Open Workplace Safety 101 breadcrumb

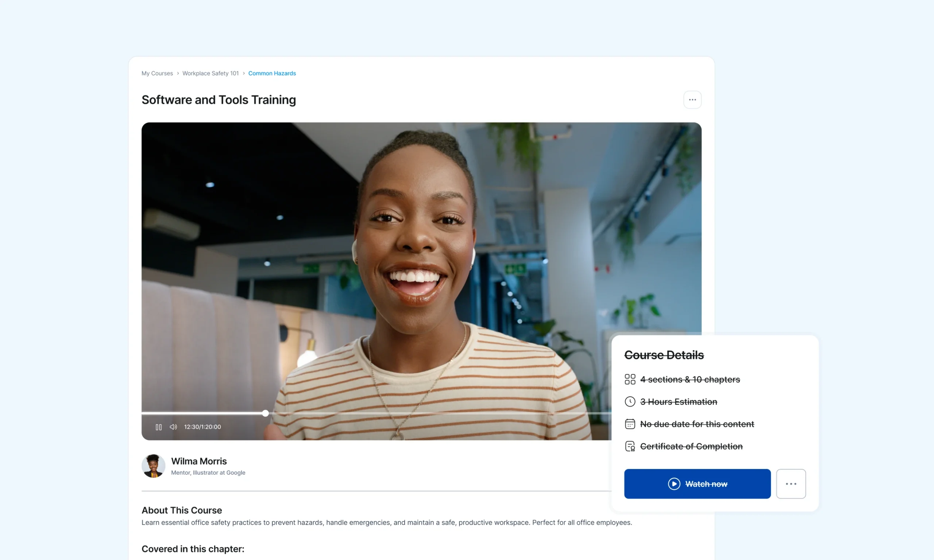[x=210, y=73]
